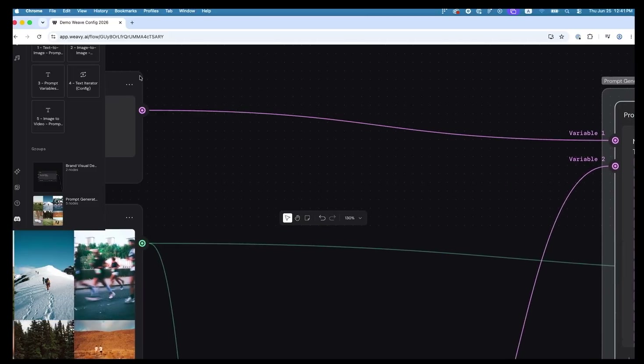This screenshot has width=644, height=364.
Task: Click the blurred runners image
Action: 105,275
